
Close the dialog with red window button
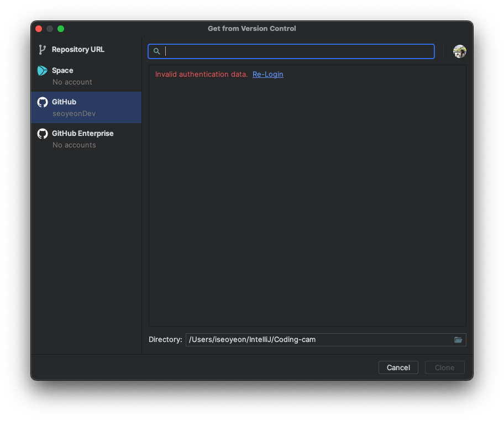tap(39, 29)
